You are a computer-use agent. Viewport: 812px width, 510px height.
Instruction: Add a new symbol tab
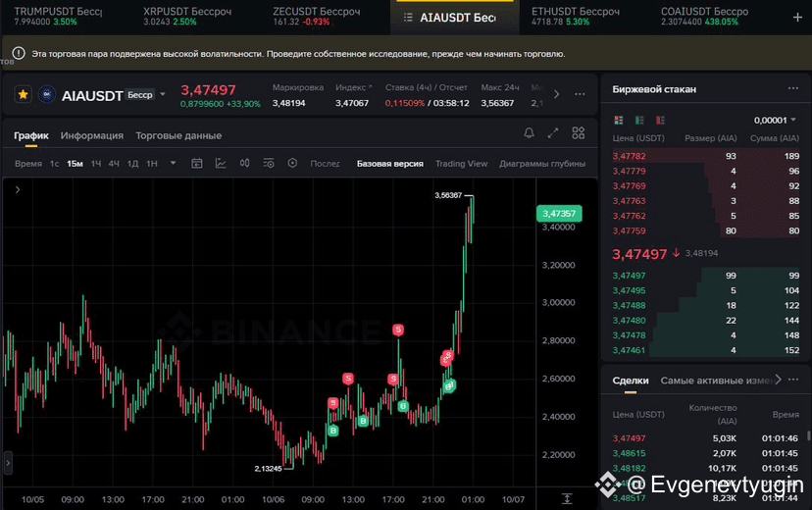pos(797,17)
